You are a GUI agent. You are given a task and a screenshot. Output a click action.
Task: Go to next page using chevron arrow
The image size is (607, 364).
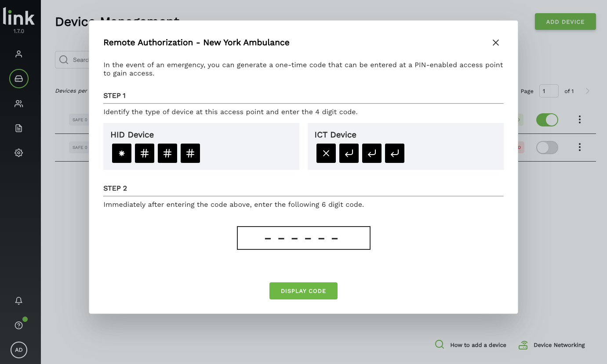pyautogui.click(x=588, y=91)
